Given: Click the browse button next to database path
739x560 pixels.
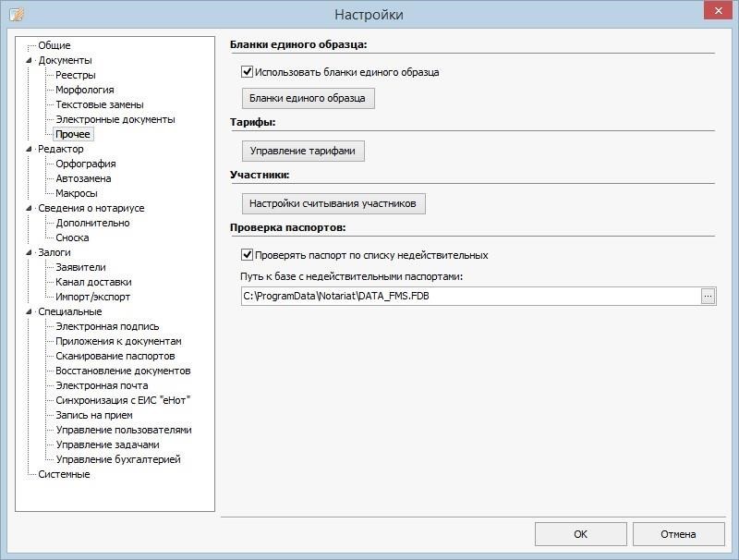Looking at the screenshot, I should 709,297.
